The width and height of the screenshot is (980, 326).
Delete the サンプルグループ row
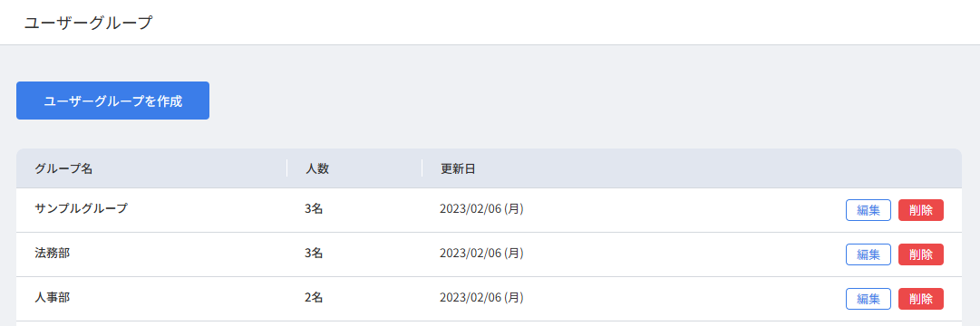(x=921, y=210)
